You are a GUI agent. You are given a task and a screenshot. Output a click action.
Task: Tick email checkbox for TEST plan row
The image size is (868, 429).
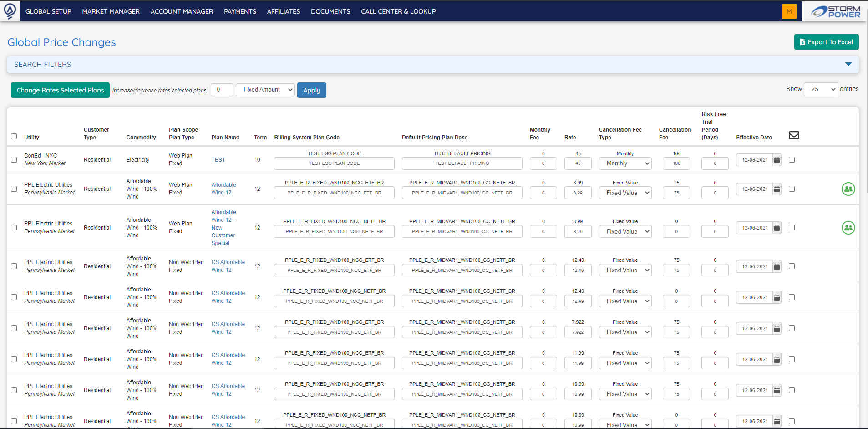(x=792, y=159)
